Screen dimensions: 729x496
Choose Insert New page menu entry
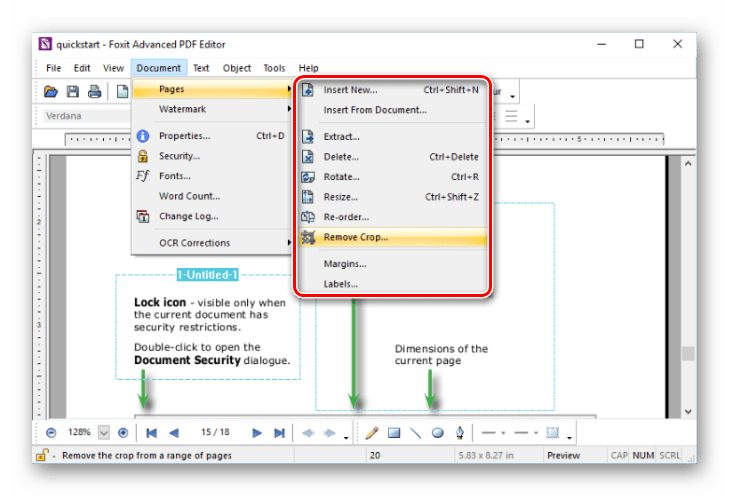(x=392, y=90)
